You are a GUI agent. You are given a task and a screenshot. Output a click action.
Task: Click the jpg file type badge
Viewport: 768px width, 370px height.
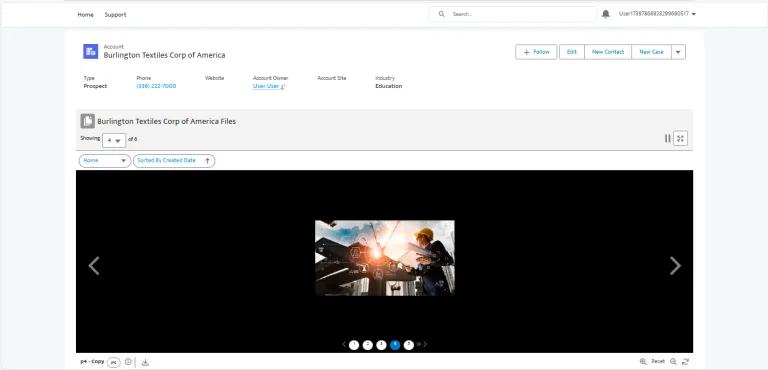point(114,362)
